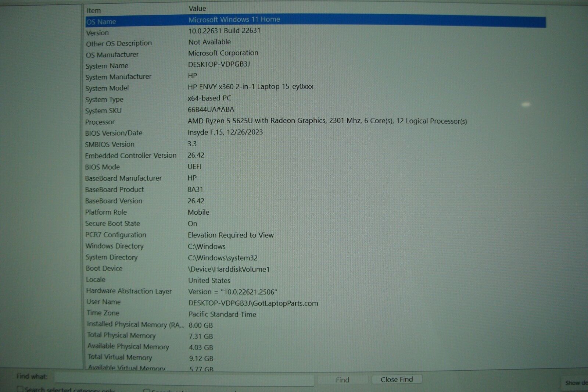Click value 8A31
Screen dimensions: 588x392
click(x=195, y=189)
